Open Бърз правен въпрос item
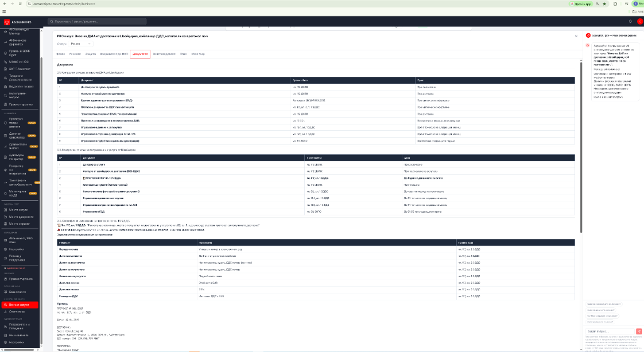Screen dimensions: 644x352 click(x=19, y=96)
